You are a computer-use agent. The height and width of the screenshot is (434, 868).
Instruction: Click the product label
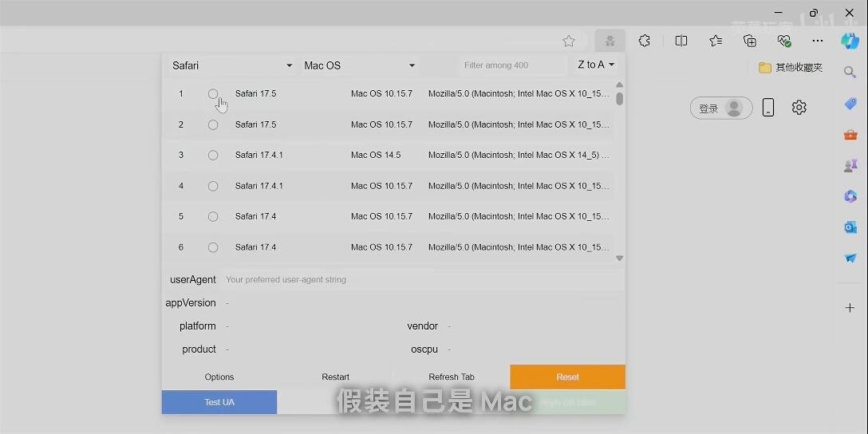tap(199, 349)
